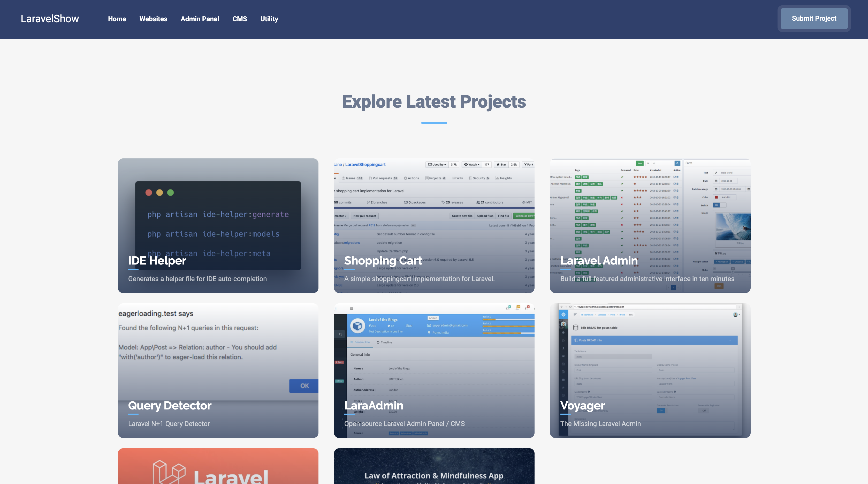Select the Voyager helm wheel logo icon

(x=564, y=315)
